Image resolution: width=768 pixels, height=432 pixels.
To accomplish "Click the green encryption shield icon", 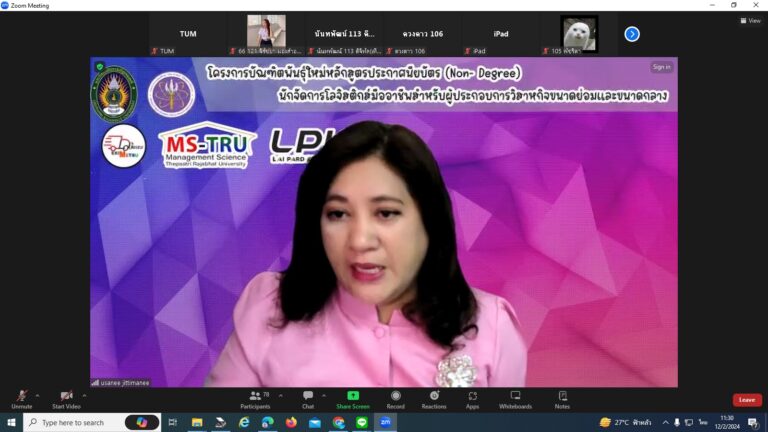I will [x=100, y=67].
